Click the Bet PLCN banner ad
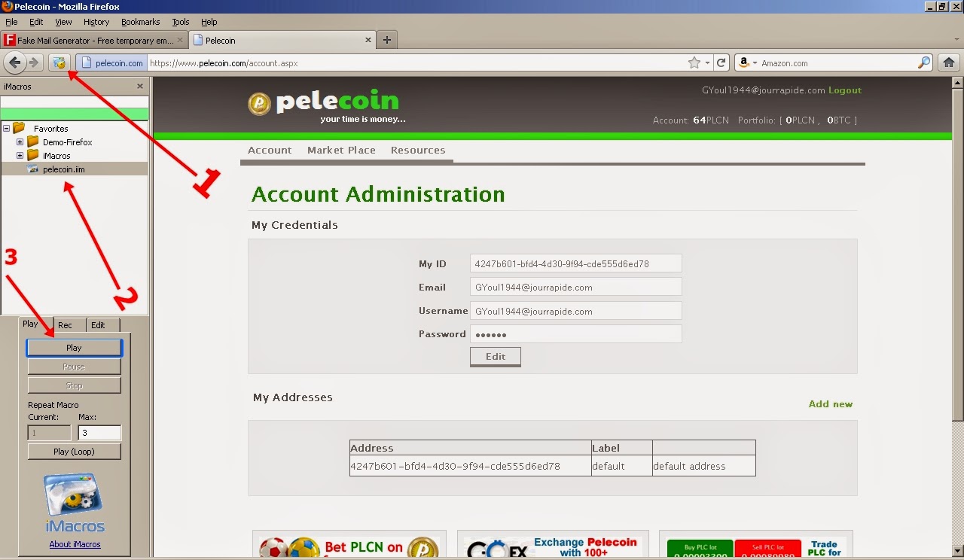The height and width of the screenshot is (560, 964). pyautogui.click(x=349, y=545)
